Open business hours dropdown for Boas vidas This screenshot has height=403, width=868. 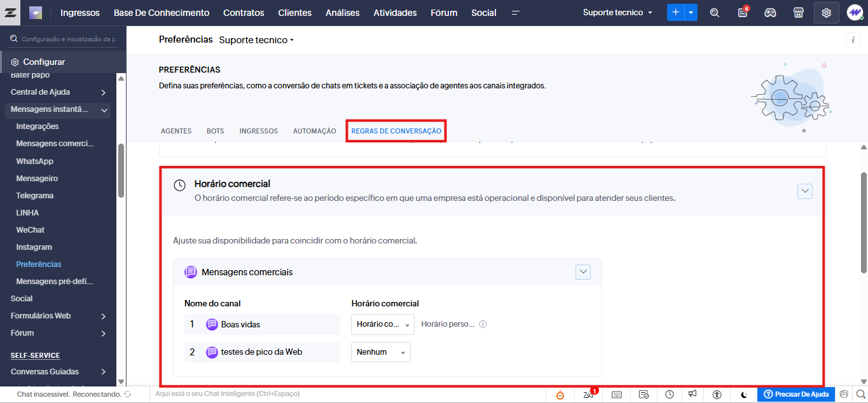point(382,324)
